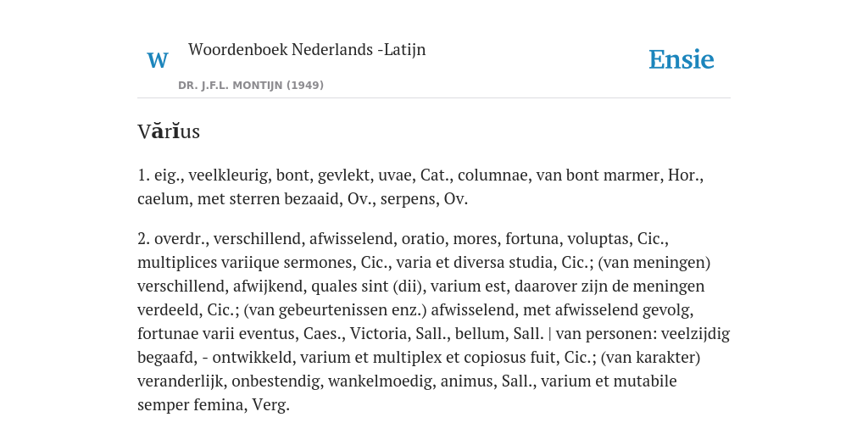Open the Woordenboek Nederlands -Latijn title
868x434 pixels.
click(307, 49)
